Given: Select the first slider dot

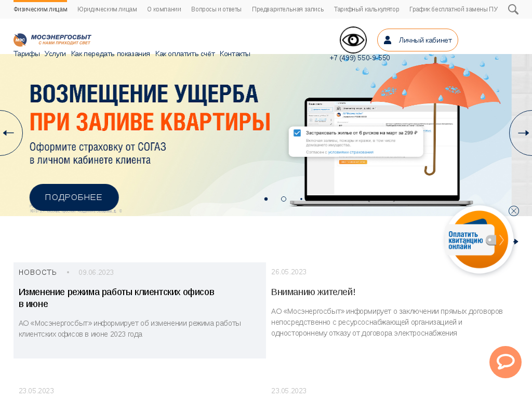Looking at the screenshot, I should pos(266,199).
